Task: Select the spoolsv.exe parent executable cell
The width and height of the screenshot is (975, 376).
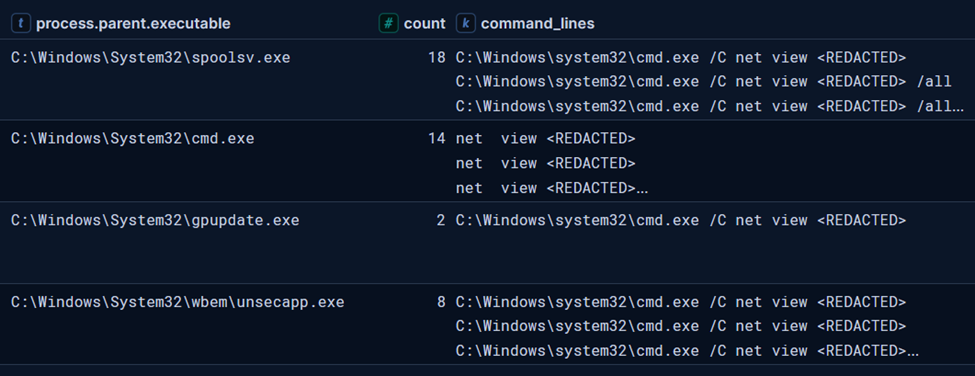Action: 150,57
